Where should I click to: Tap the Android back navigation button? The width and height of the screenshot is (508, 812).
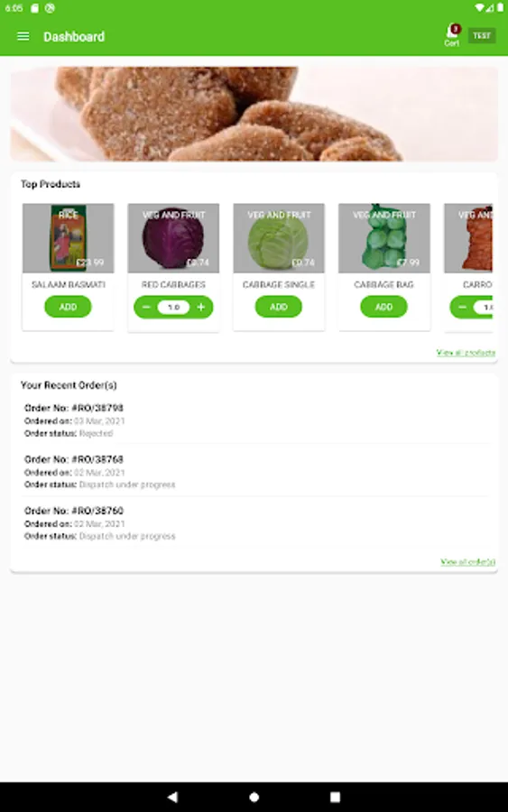point(172,797)
